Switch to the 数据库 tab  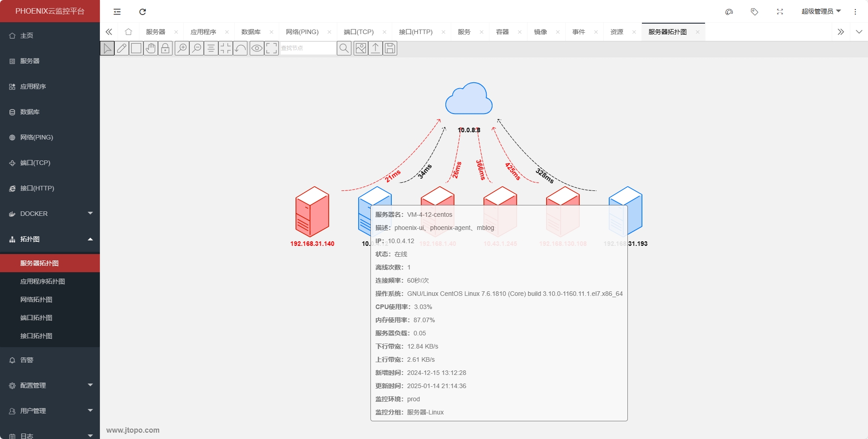(x=251, y=32)
